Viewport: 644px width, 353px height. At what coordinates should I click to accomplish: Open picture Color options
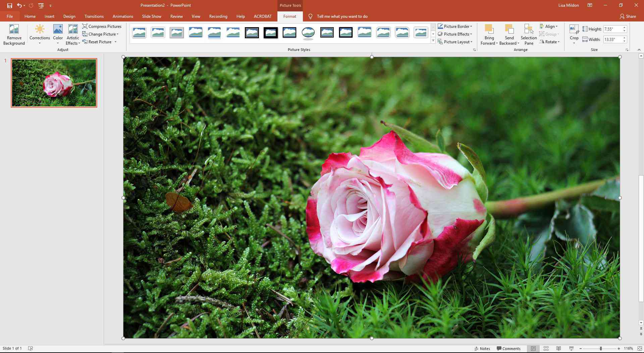(x=58, y=35)
